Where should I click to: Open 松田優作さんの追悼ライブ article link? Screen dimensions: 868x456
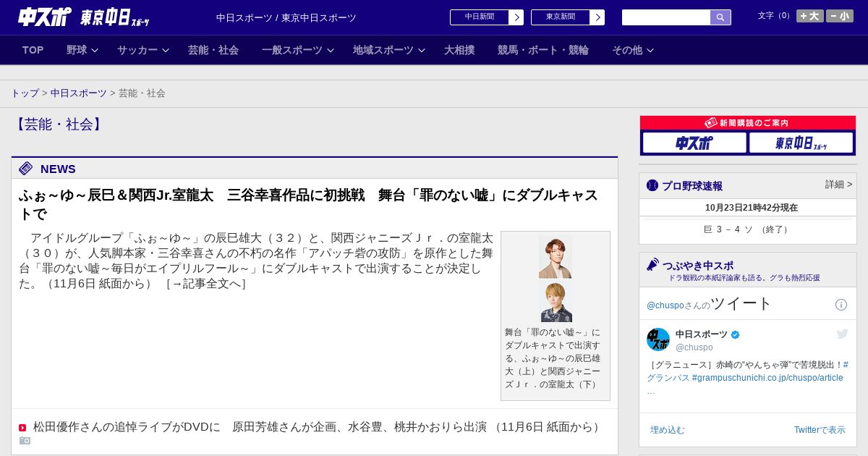click(260, 427)
